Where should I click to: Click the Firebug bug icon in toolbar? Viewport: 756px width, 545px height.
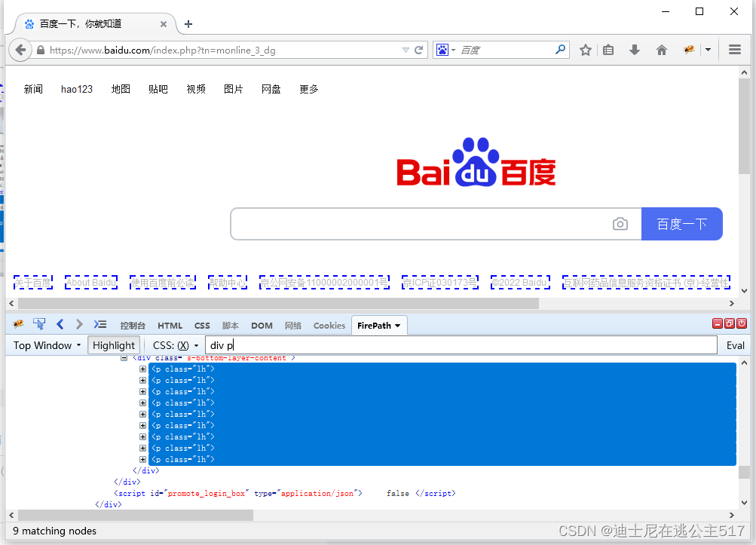pyautogui.click(x=689, y=50)
